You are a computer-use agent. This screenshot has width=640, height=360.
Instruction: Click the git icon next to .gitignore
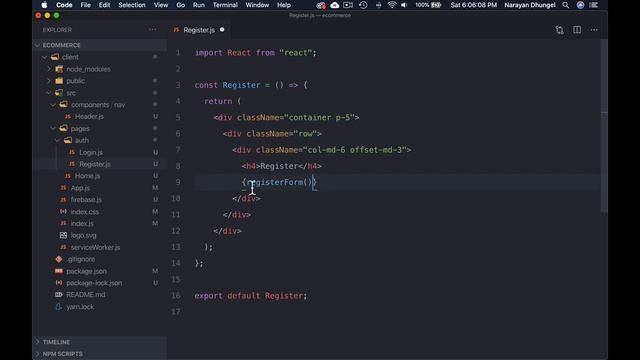59,259
